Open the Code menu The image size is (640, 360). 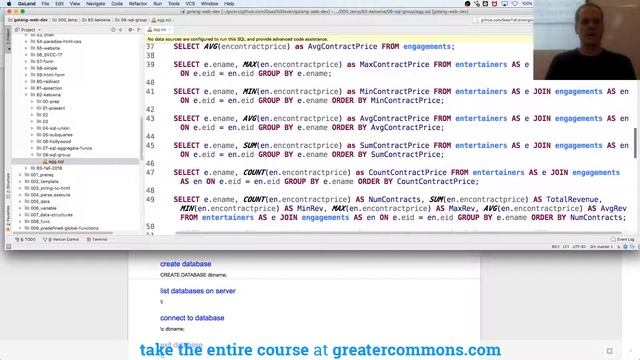pos(117,4)
